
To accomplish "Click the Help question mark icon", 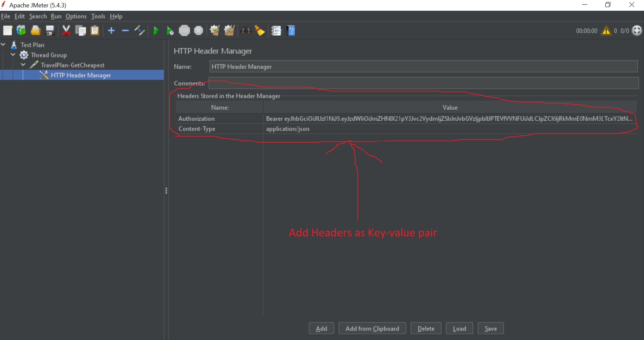I will 291,31.
